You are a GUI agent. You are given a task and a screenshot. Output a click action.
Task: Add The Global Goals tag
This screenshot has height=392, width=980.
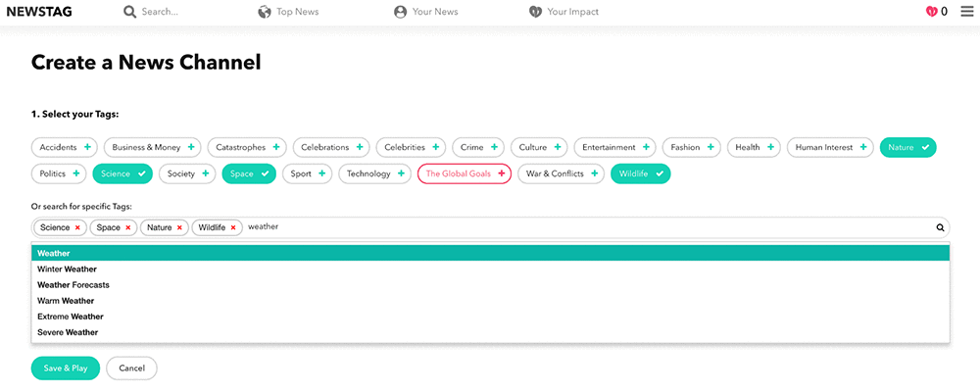[x=465, y=173]
